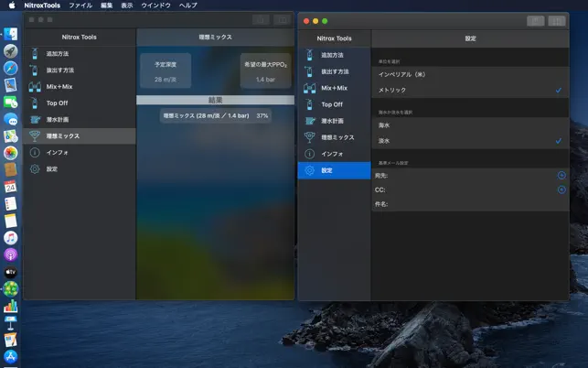Open 潜水計画 in the left window sidebar
The width and height of the screenshot is (588, 368).
[80, 120]
